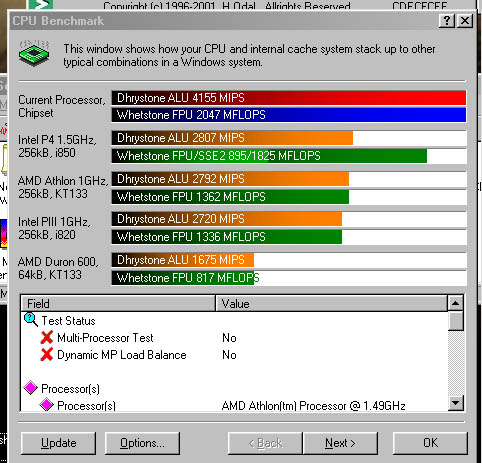
Task: Click Whetstone FPU/SSE2 895/1825 MFLOPS bar
Action: coord(269,156)
